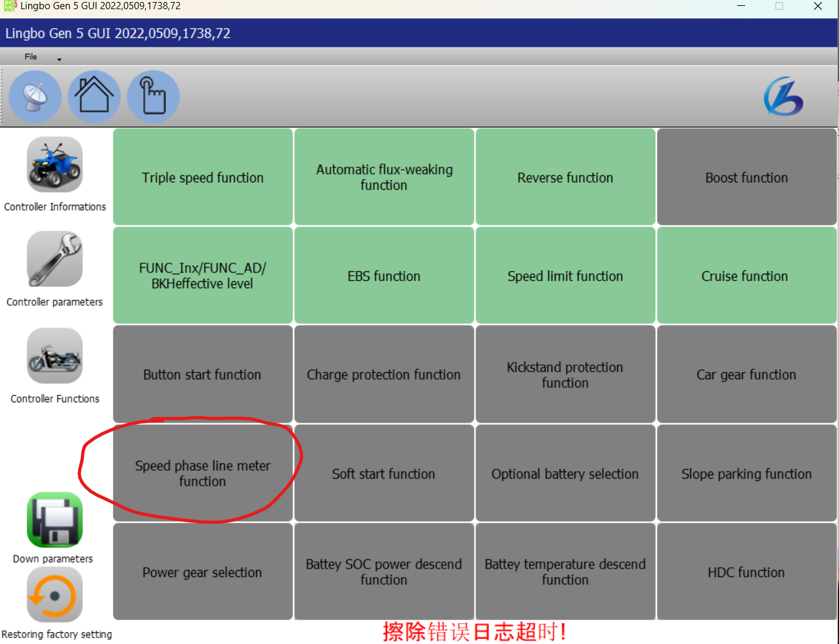
Task: Toggle the Triple speed function tile
Action: 203,177
